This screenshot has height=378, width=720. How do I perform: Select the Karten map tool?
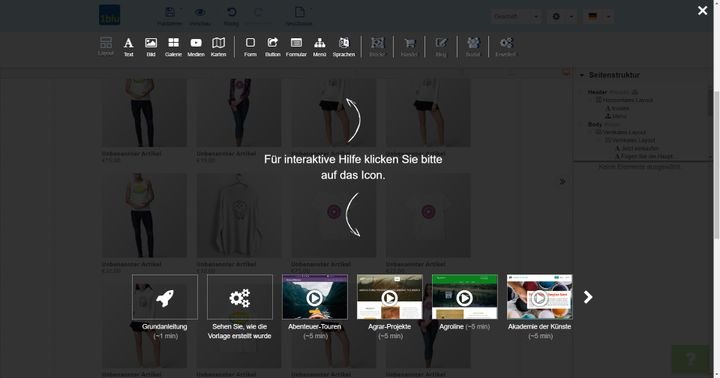218,47
